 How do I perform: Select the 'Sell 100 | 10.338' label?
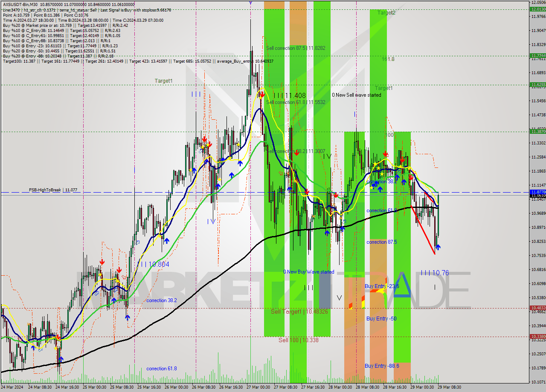(299, 340)
